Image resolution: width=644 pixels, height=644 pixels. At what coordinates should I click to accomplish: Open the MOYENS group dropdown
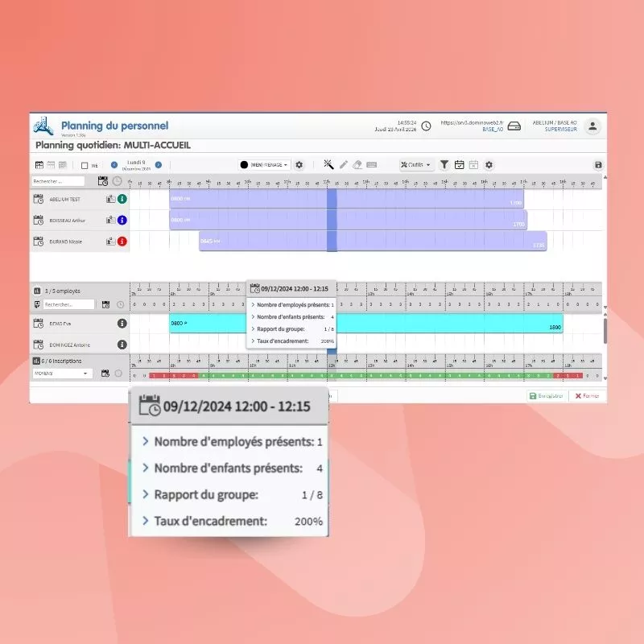click(x=62, y=374)
